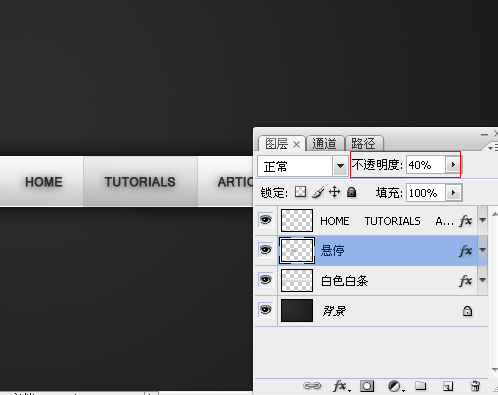Select the 白色白条 layer thumbnail
Screen dimensions: 498x395
[x=297, y=280]
